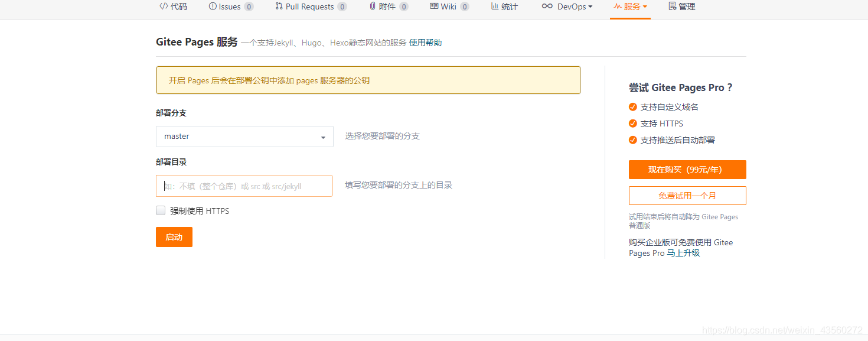Viewport: 868px width, 341px height.
Task: Open the 使用帮助 help link
Action: 425,43
